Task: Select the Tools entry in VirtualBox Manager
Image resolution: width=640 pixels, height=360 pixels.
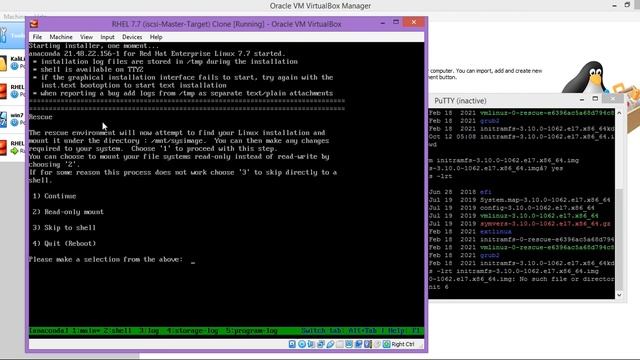Action: [12, 36]
